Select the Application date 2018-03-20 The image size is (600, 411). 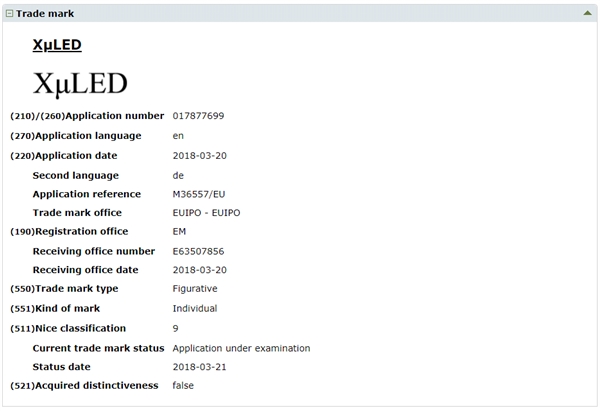pos(201,155)
